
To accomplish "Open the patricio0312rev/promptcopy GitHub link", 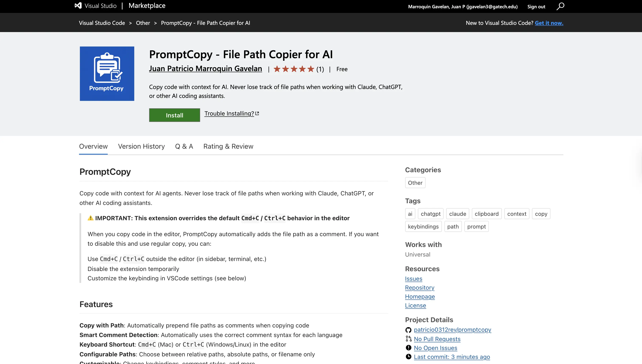I will [453, 330].
